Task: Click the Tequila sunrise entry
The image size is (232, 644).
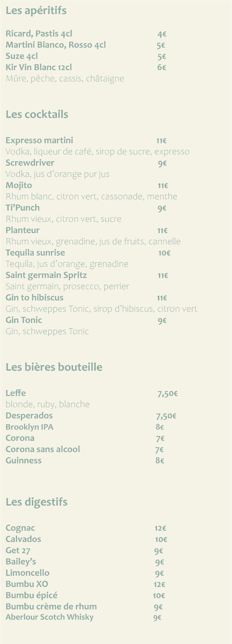Action: pyautogui.click(x=35, y=253)
